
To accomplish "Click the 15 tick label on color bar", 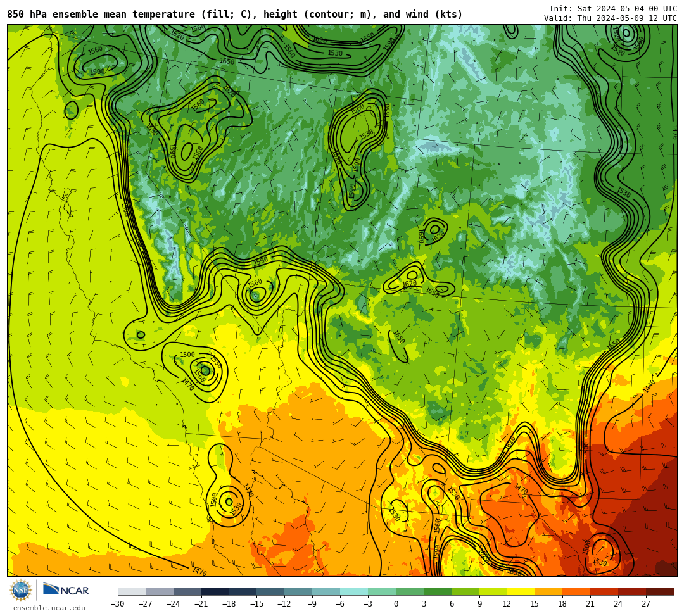I will [535, 604].
